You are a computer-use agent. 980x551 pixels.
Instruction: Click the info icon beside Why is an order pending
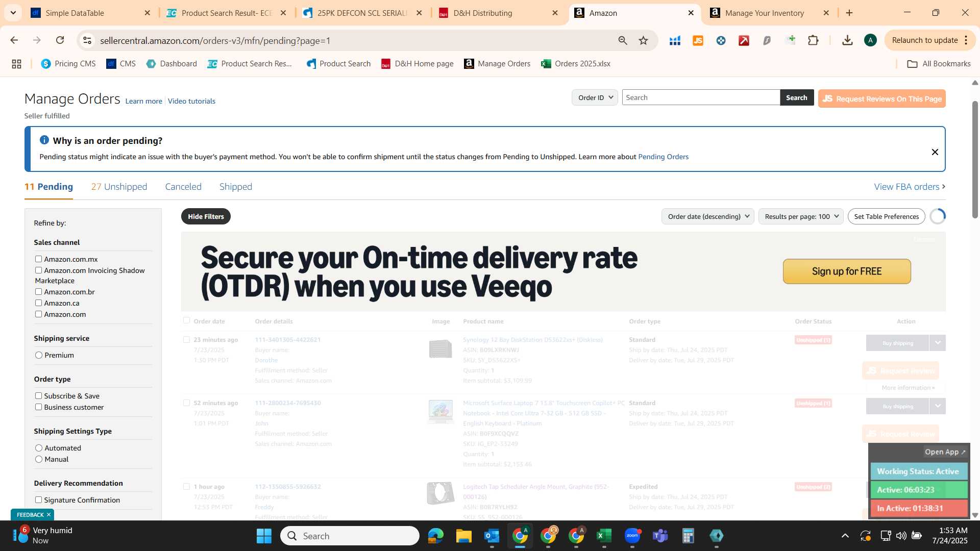tap(44, 140)
